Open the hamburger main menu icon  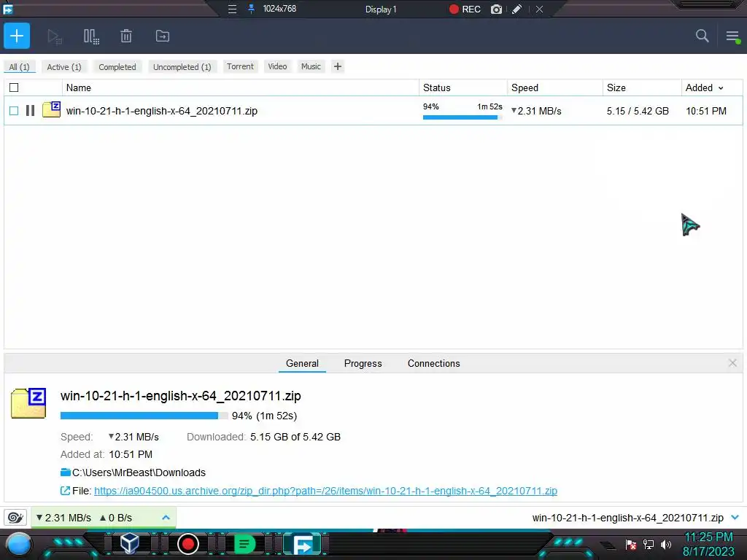click(732, 36)
